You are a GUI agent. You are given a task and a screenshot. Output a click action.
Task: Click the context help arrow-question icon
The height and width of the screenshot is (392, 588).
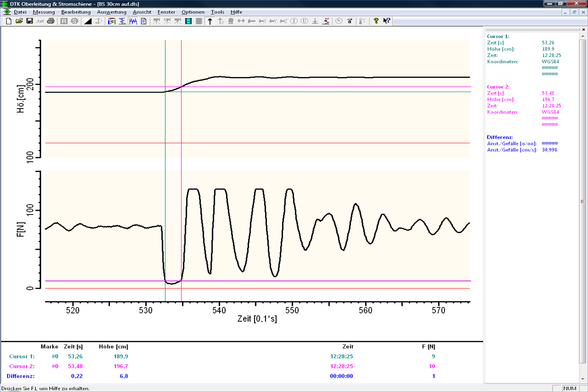tap(387, 21)
